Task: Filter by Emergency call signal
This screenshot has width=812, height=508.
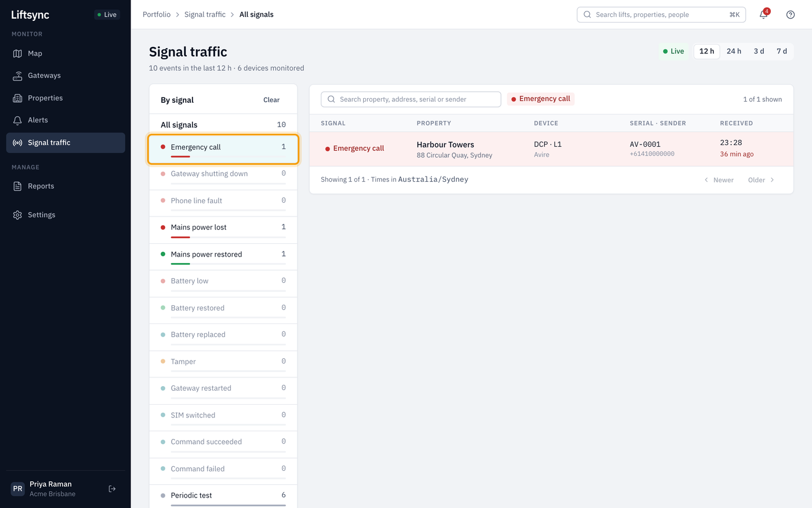Action: coord(223,149)
